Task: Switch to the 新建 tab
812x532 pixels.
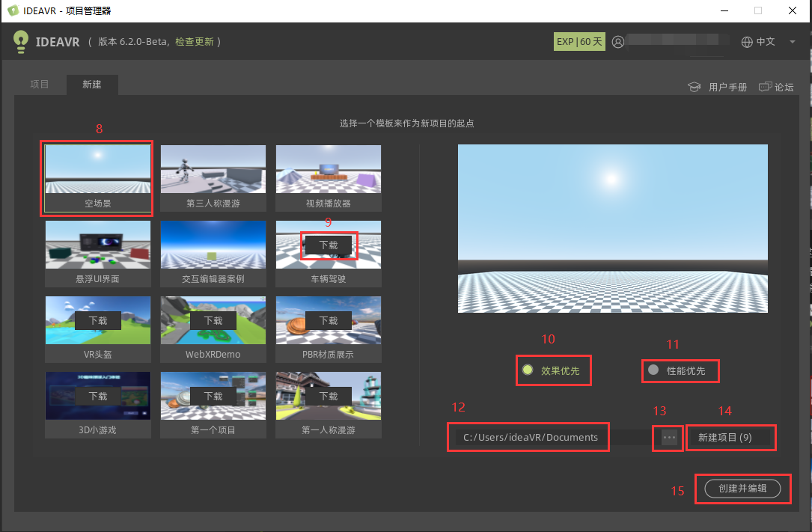Action: click(92, 85)
